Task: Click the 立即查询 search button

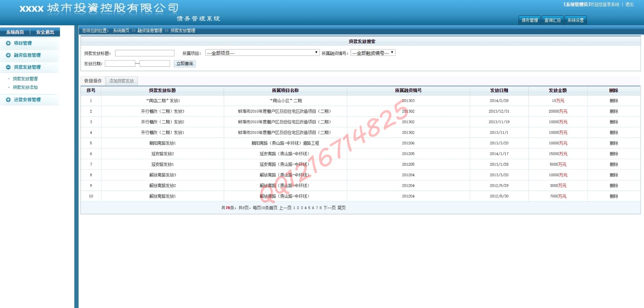Action: [185, 64]
